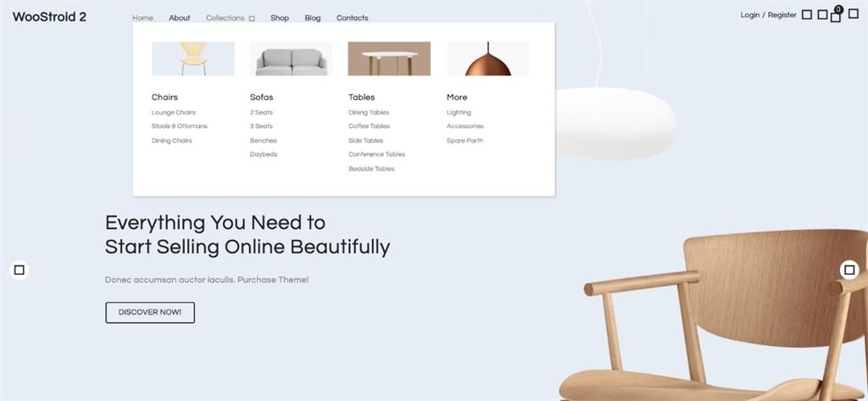This screenshot has width=868, height=401.
Task: Open the Contacts menu item
Action: click(352, 18)
